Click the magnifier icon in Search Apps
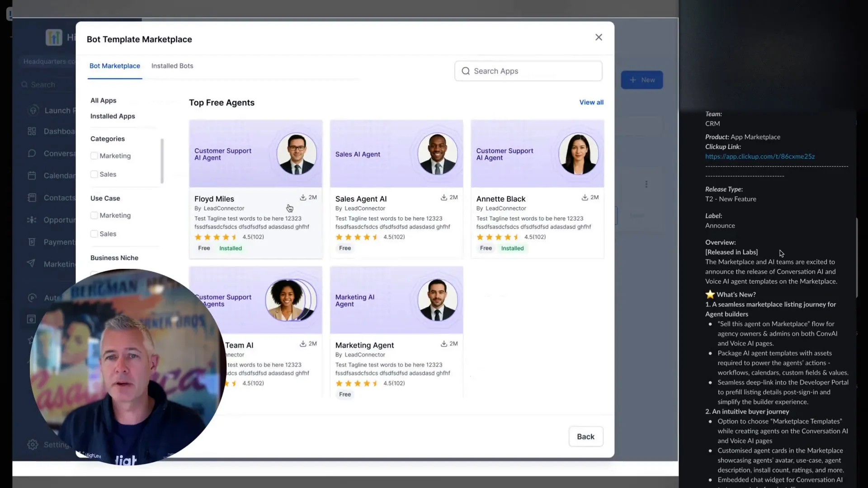Viewport: 868px width, 488px height. (x=466, y=71)
